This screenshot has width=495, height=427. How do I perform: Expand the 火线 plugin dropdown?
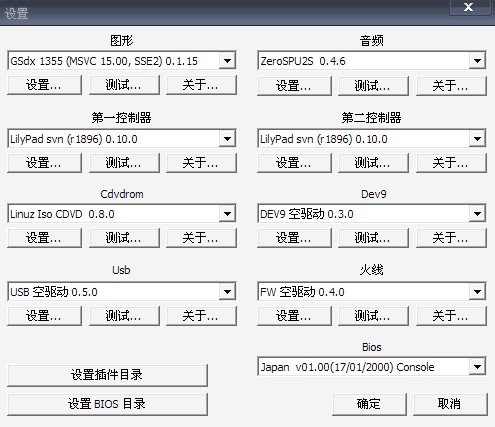(477, 292)
